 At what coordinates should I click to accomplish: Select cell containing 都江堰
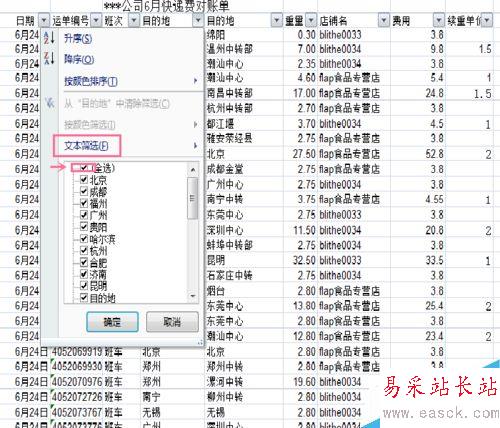(244, 124)
